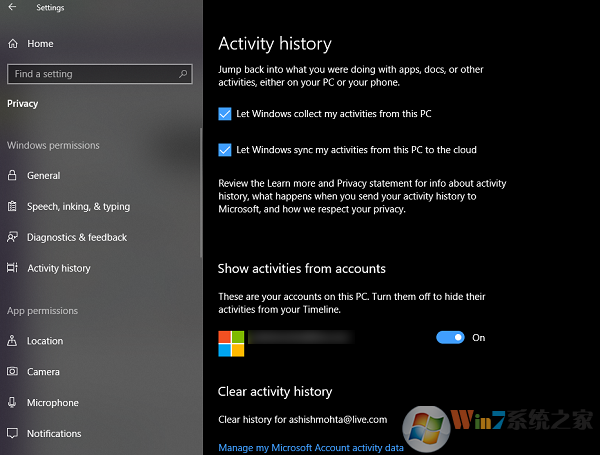Click the search magnifier icon
Viewport: 600px width, 455px height.
click(x=183, y=73)
